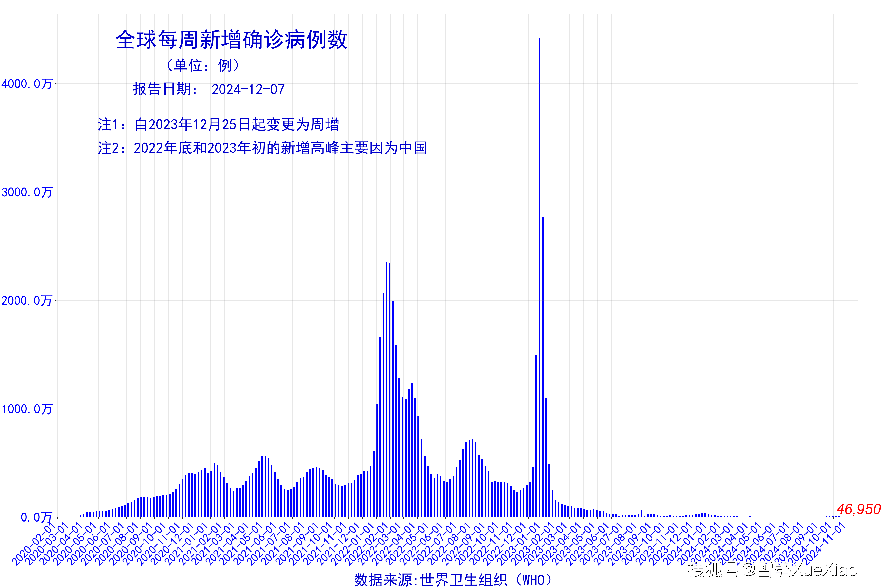
Task: Select note 注2 about 中国 peak
Action: tap(262, 148)
